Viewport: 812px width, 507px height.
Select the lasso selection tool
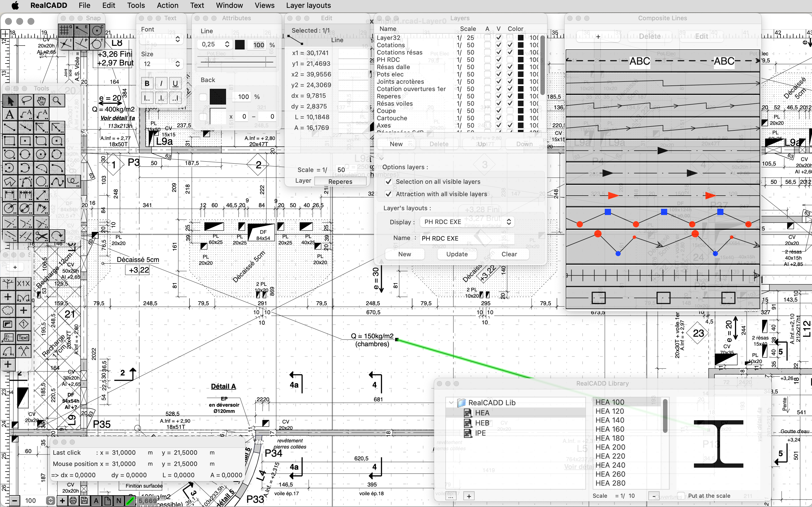[x=26, y=101]
